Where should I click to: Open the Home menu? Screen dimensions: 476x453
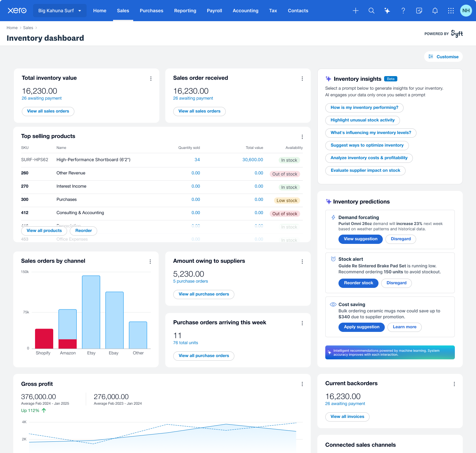100,11
